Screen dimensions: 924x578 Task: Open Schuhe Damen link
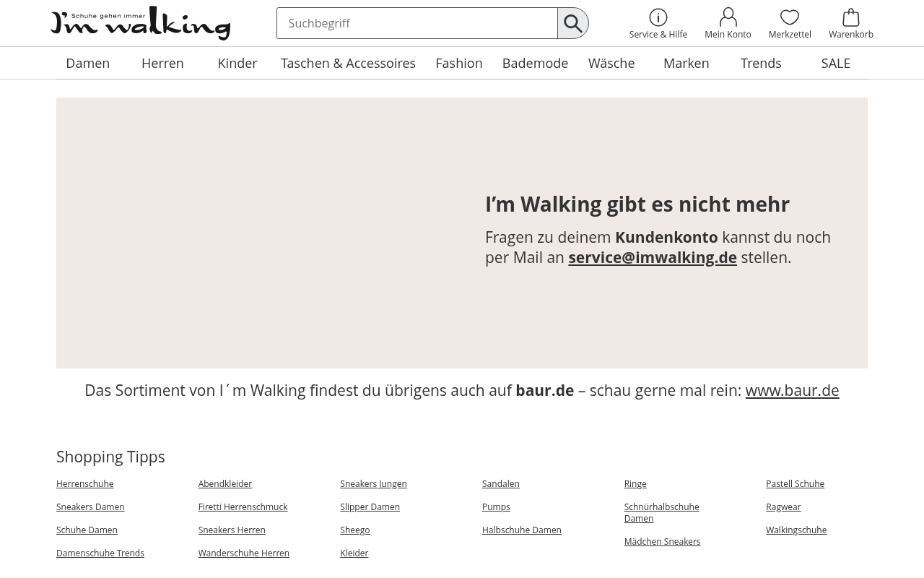[87, 530]
